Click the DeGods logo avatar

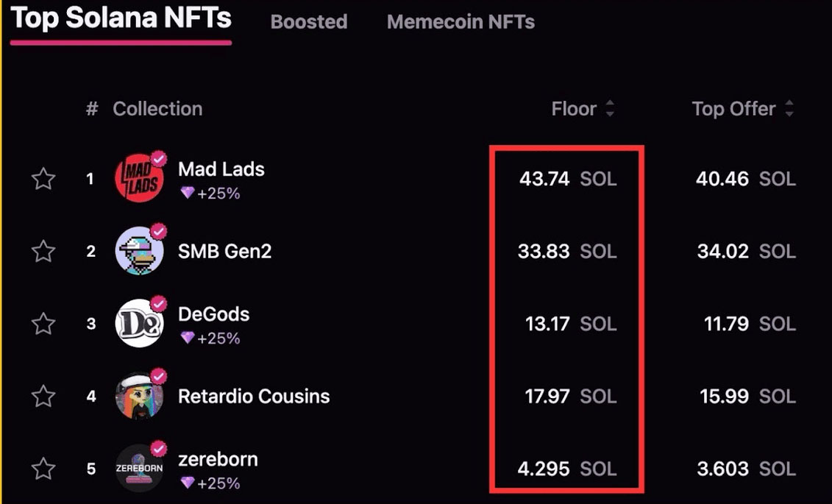(x=139, y=324)
